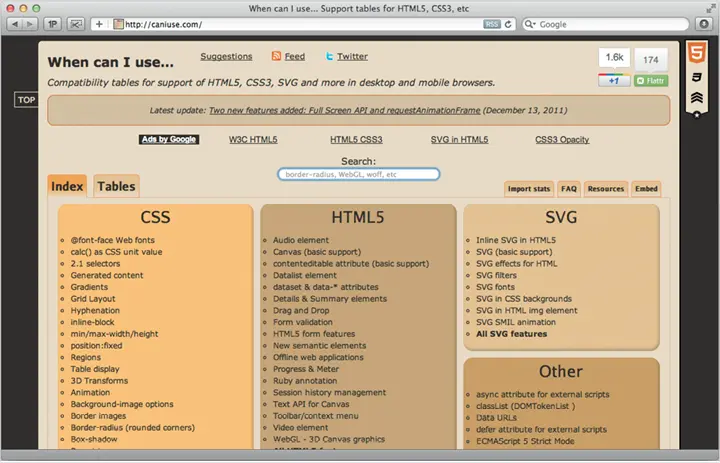
Task: Open the Embed tab
Action: [x=646, y=189]
